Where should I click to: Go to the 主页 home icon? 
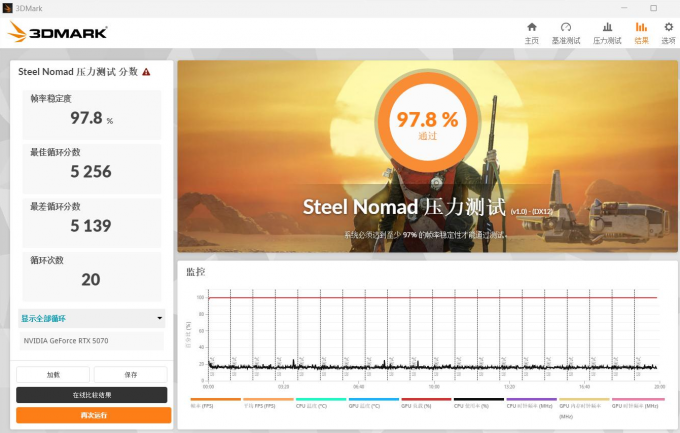(x=532, y=33)
